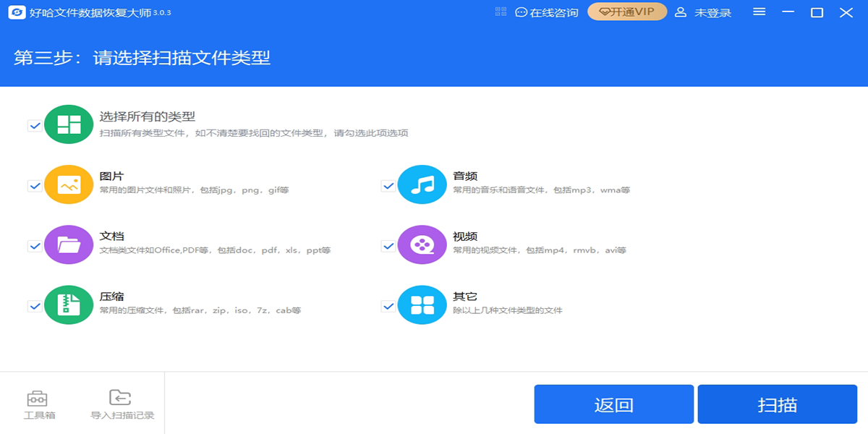This screenshot has height=434, width=868.
Task: Click the 视频 heading text
Action: (x=465, y=237)
